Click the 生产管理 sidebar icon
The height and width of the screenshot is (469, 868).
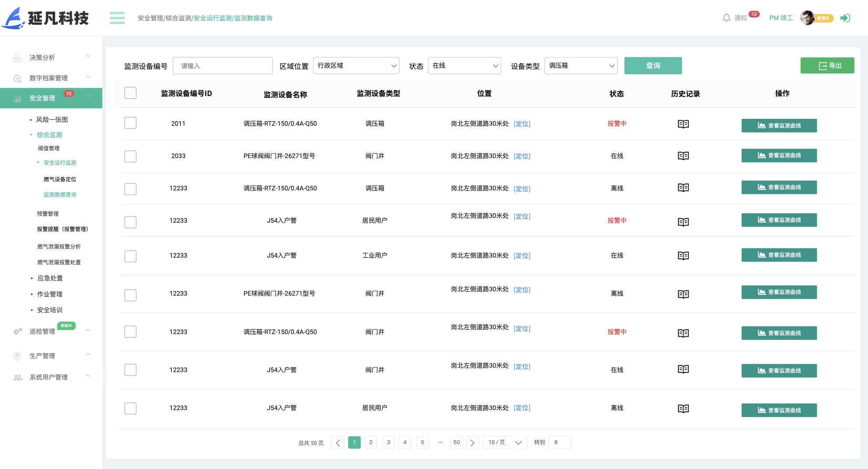pyautogui.click(x=17, y=356)
